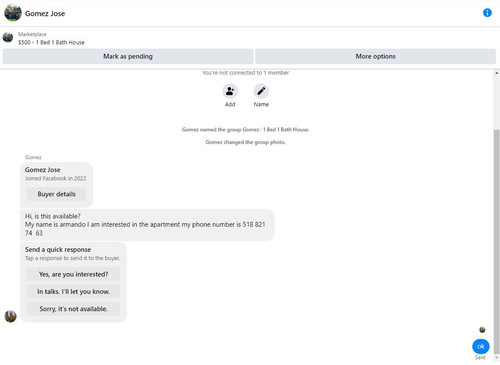The image size is (500, 365).
Task: Click Mark as pending
Action: (x=128, y=56)
